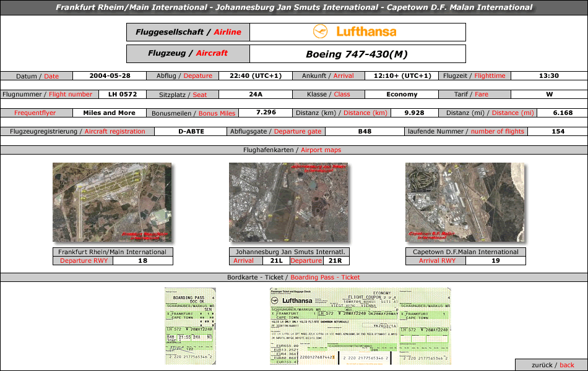Click bonus miles value 7.296

[x=266, y=113]
